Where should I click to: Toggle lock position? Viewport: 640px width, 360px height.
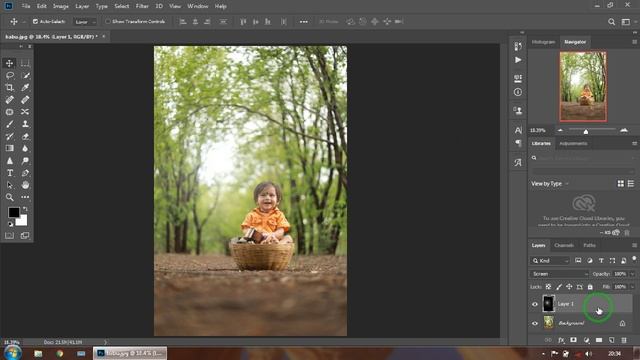coord(569,287)
